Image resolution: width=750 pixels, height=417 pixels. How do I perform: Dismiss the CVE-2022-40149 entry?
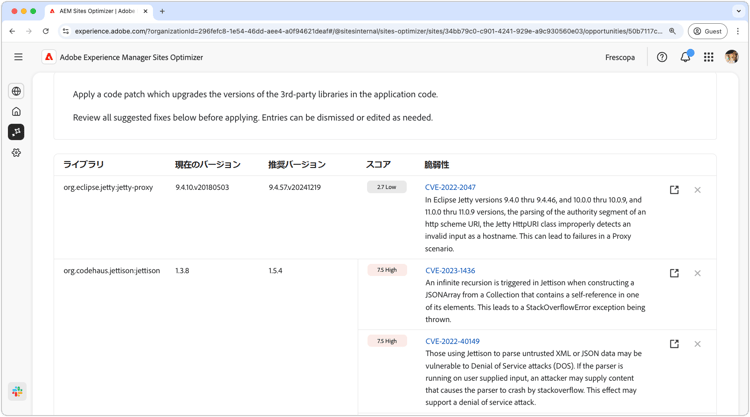pos(697,344)
